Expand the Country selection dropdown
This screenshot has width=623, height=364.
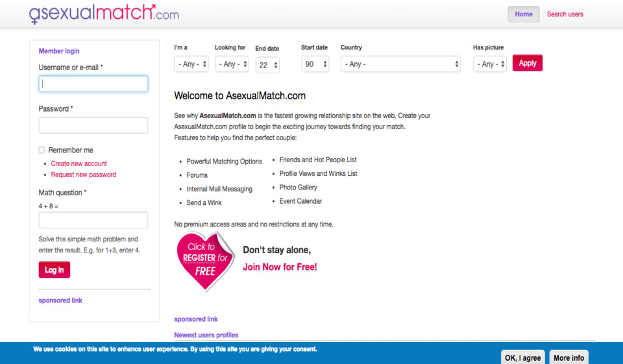click(x=400, y=64)
